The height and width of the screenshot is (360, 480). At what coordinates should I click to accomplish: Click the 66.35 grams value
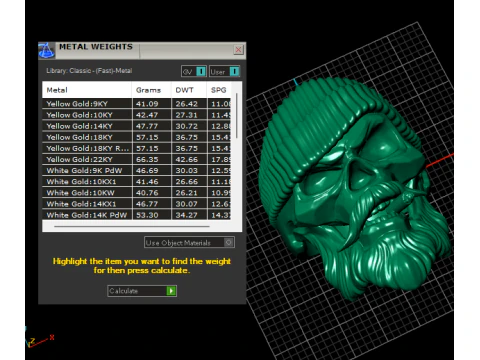147,159
